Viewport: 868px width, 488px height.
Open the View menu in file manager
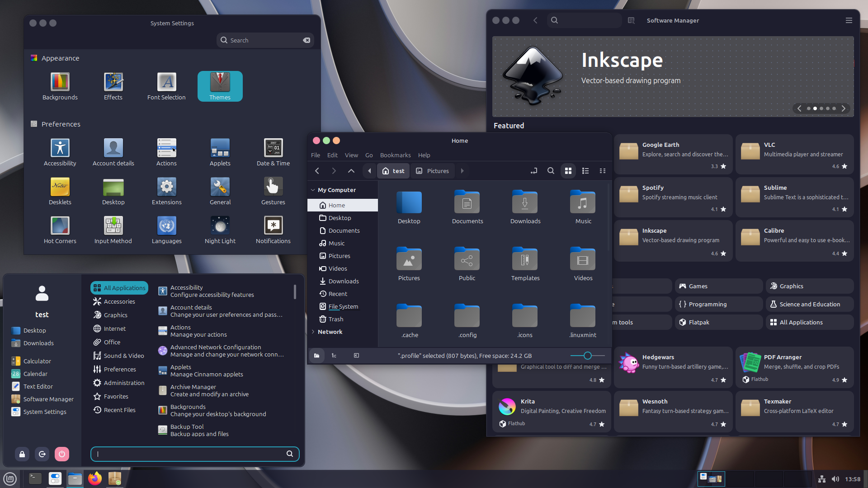[x=351, y=155]
